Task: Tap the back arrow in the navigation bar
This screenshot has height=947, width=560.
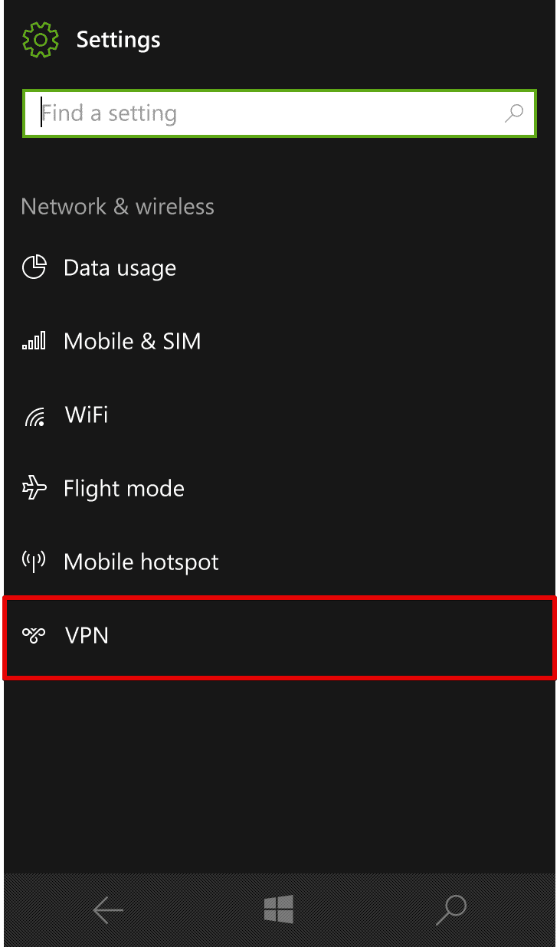Action: coord(108,910)
